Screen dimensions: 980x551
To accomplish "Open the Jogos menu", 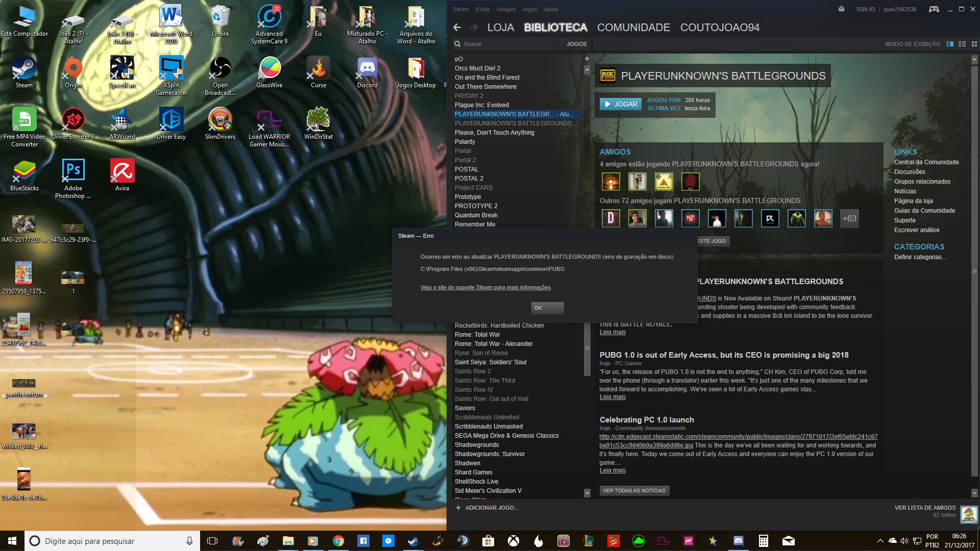I will coord(529,9).
